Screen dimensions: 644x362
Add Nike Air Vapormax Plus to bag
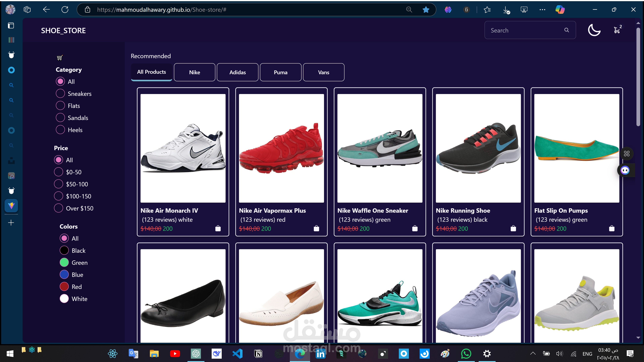pos(316,228)
